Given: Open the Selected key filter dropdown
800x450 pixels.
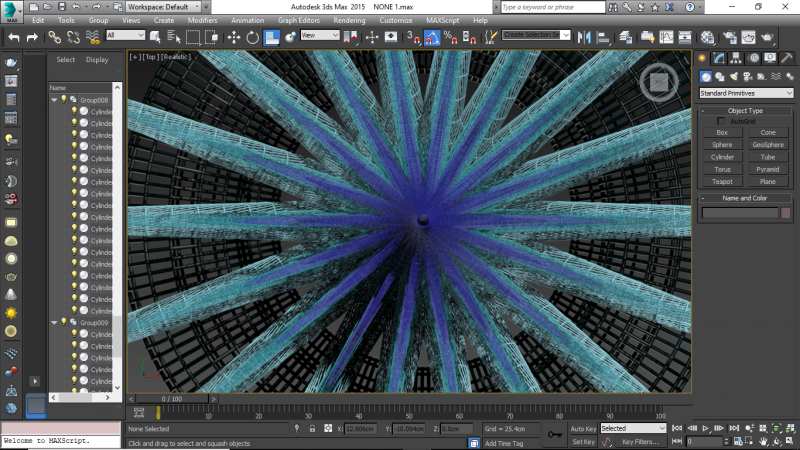Looking at the screenshot, I should click(x=633, y=429).
